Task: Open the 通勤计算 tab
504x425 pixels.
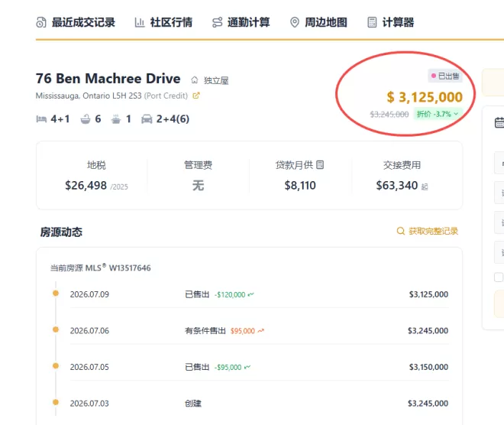Action: pos(241,22)
